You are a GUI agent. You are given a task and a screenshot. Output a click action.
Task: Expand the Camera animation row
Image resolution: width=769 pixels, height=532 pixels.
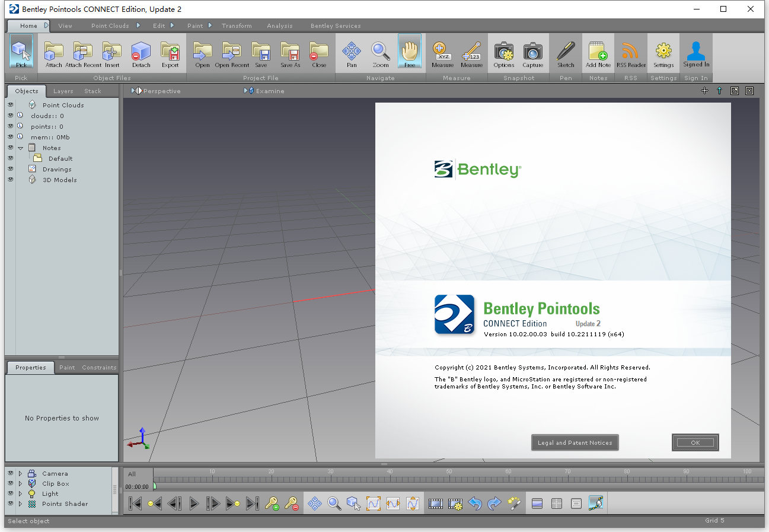pyautogui.click(x=20, y=473)
